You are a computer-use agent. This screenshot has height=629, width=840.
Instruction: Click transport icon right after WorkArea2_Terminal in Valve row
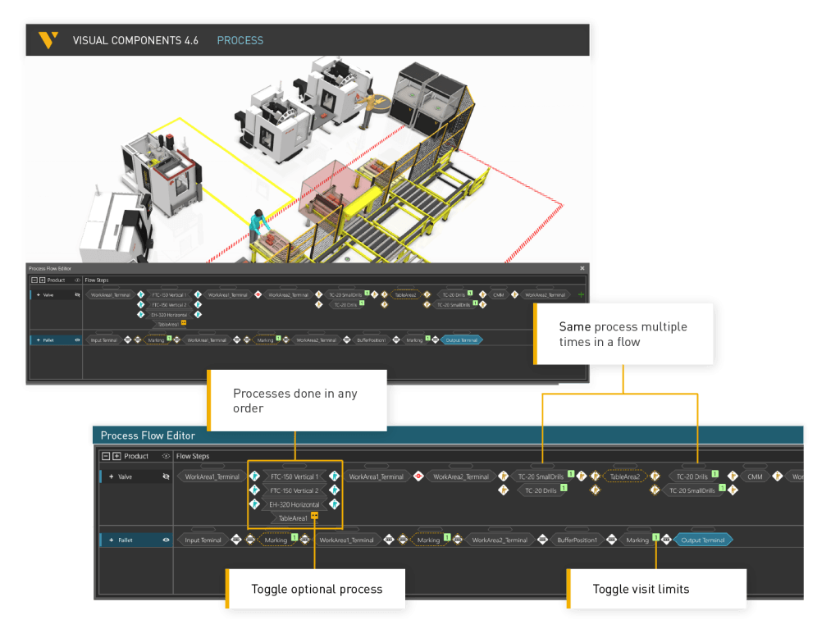503,476
